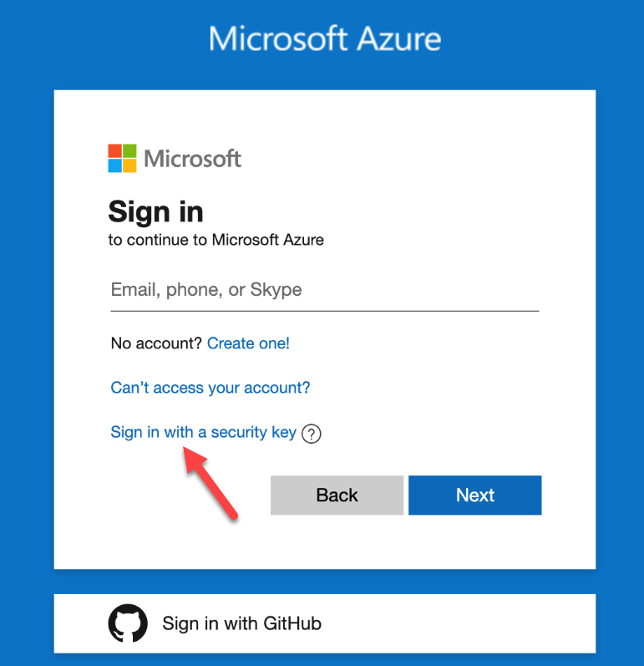The width and height of the screenshot is (644, 666).
Task: Go Back to the previous step
Action: pyautogui.click(x=337, y=496)
